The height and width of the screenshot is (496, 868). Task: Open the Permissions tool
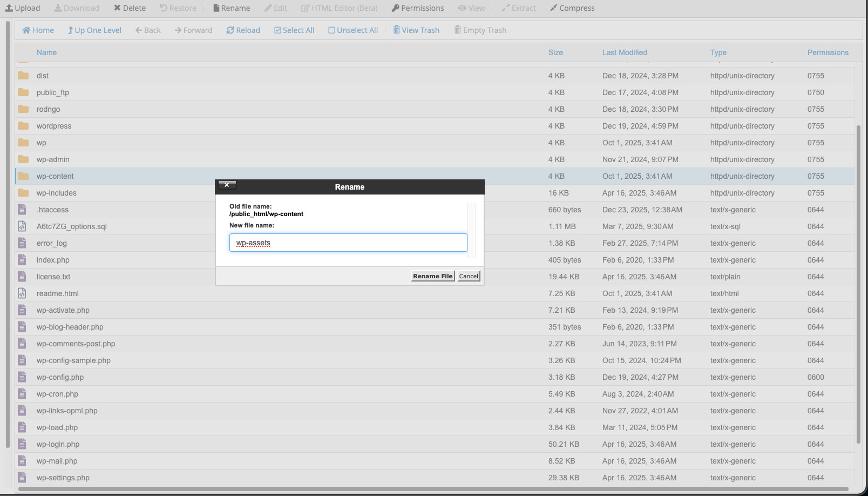[417, 8]
